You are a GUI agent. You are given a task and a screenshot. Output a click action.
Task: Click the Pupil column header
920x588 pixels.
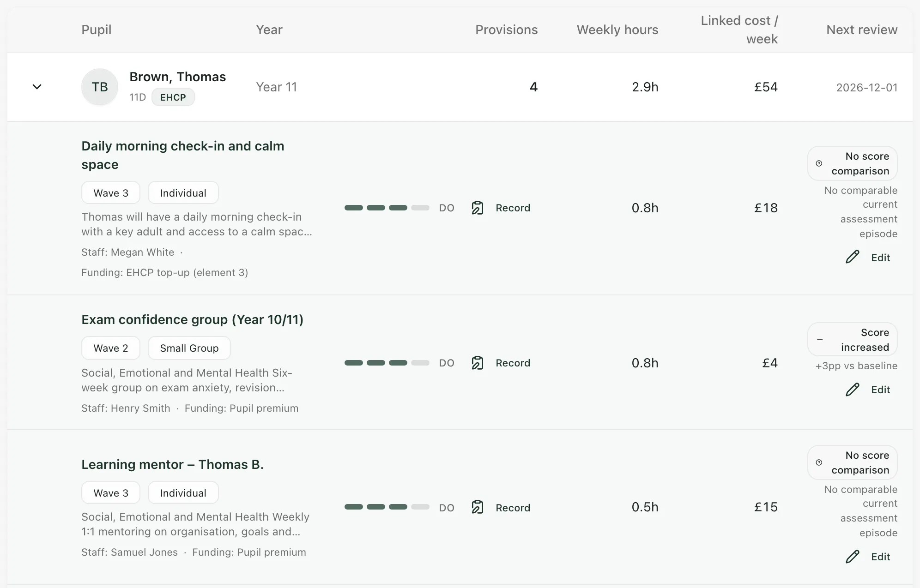(x=97, y=30)
